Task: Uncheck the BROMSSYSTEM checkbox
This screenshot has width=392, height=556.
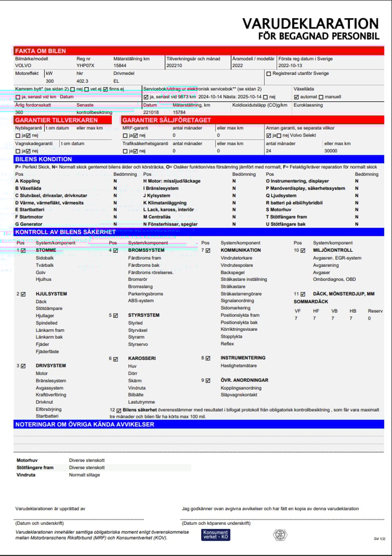Action: [x=115, y=250]
